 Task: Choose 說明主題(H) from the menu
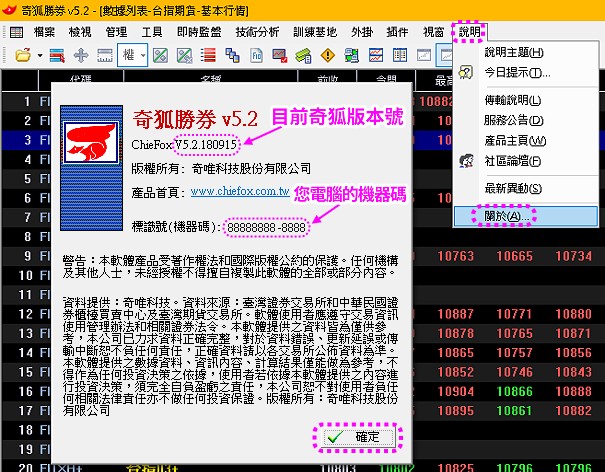click(x=526, y=52)
